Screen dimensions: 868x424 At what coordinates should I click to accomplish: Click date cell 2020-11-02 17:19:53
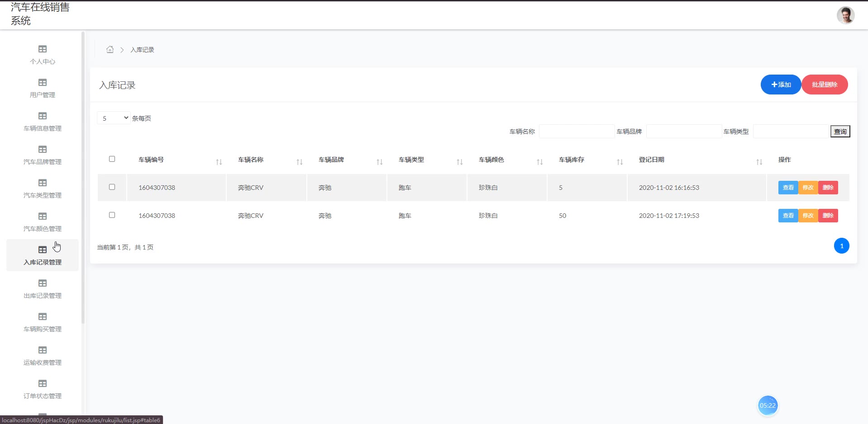pyautogui.click(x=669, y=216)
